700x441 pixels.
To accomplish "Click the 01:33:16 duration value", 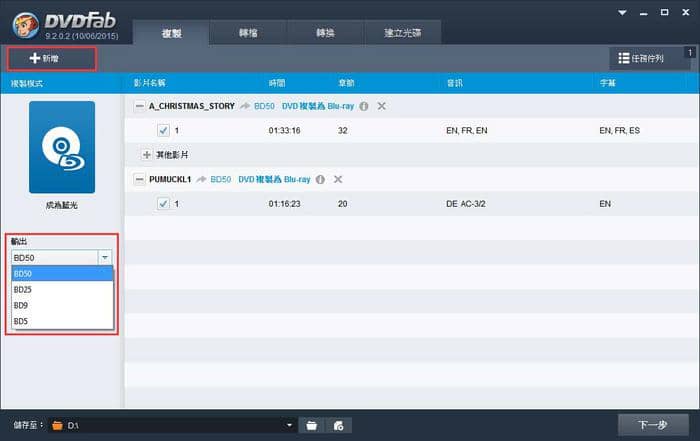I will pos(284,130).
